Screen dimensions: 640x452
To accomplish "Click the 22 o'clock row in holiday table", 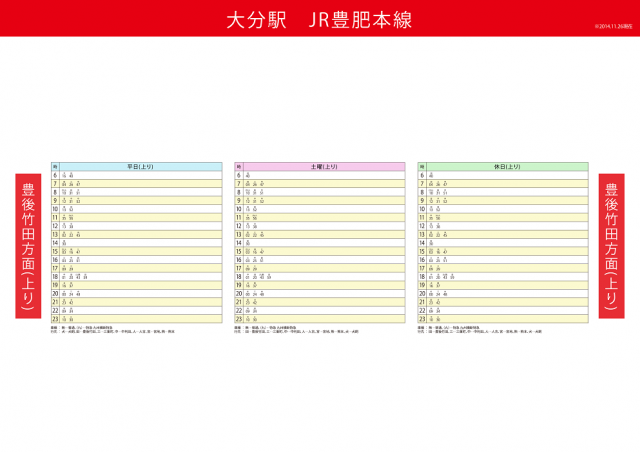I will coord(503,311).
